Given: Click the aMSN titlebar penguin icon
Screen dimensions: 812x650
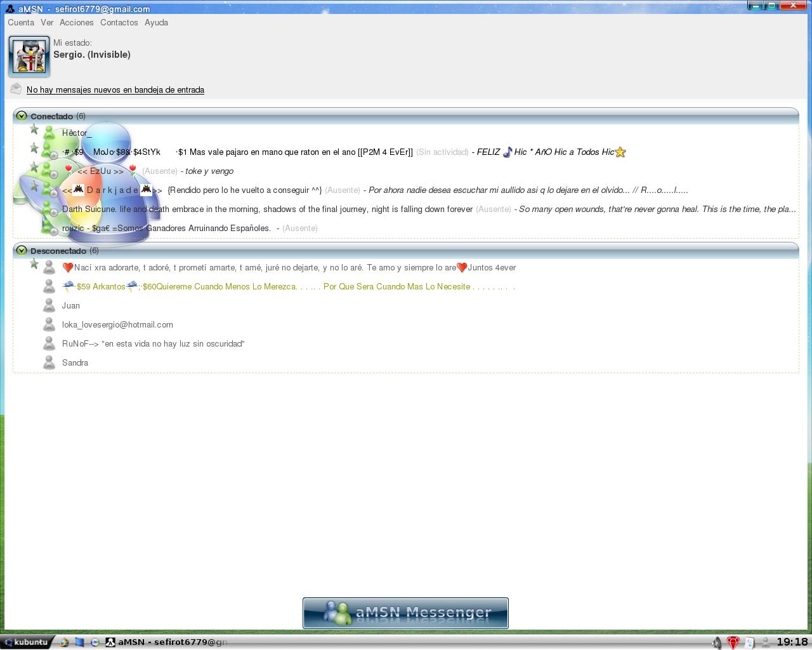Looking at the screenshot, I should tap(10, 9).
